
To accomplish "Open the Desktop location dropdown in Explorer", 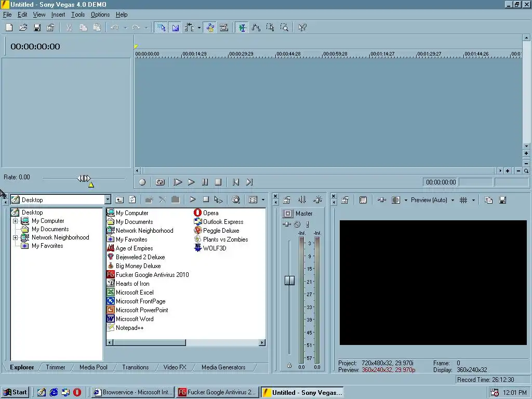I will coord(108,199).
